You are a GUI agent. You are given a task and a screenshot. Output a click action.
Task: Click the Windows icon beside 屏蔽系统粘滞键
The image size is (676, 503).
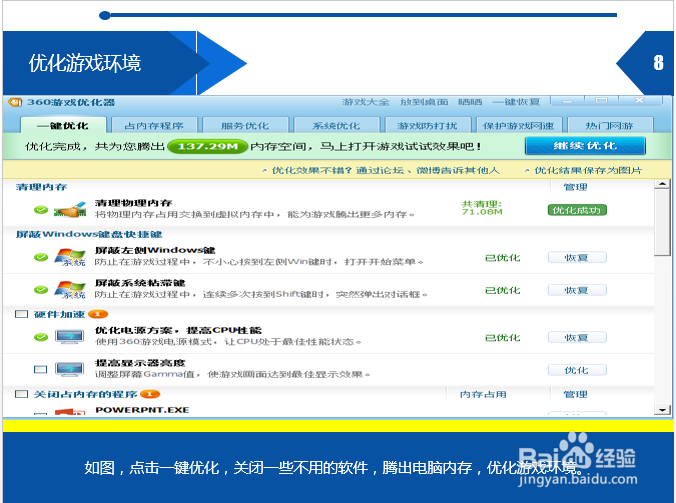click(70, 290)
